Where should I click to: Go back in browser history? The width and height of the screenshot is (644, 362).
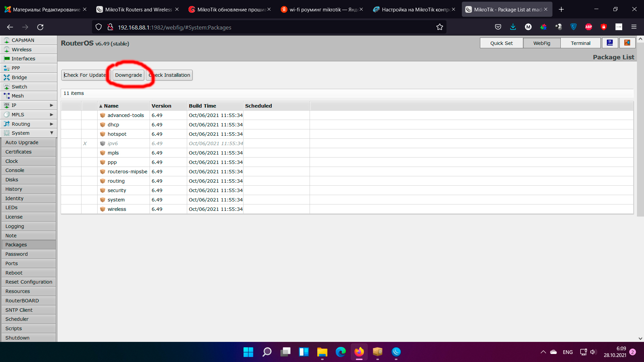[x=10, y=27]
